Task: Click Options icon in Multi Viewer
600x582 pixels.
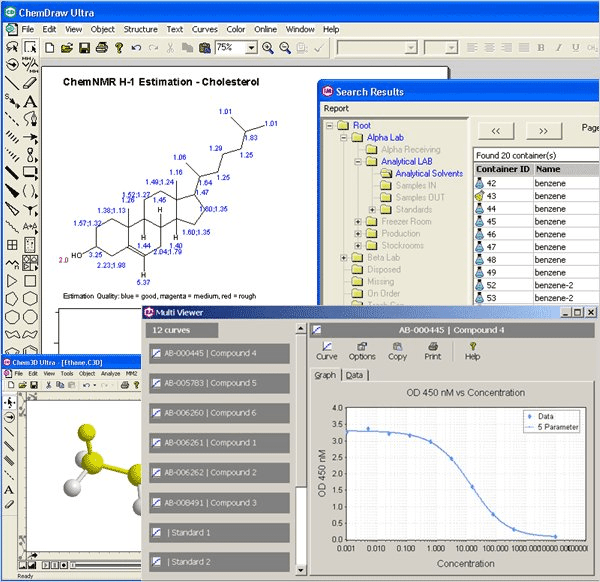Action: point(362,351)
